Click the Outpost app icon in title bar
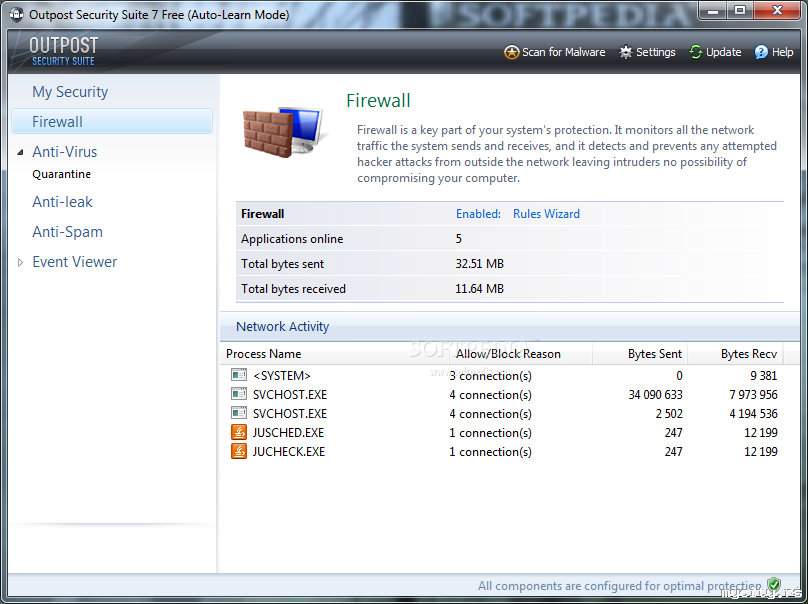Image resolution: width=808 pixels, height=604 pixels. coord(16,15)
